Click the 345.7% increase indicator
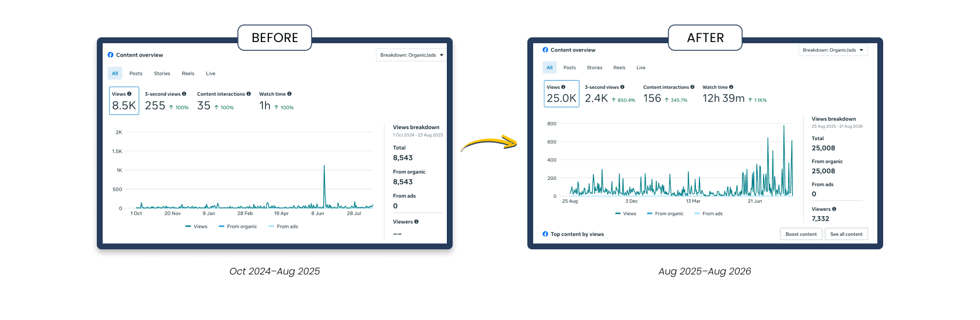The width and height of the screenshot is (980, 320). [x=676, y=100]
